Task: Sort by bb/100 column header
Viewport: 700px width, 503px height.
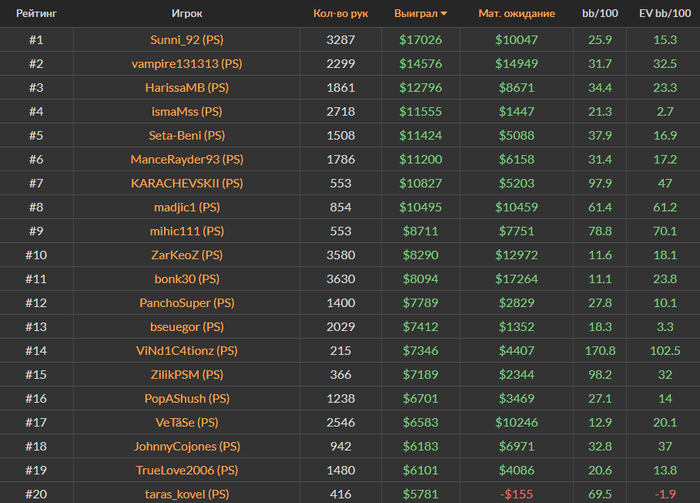Action: 600,13
